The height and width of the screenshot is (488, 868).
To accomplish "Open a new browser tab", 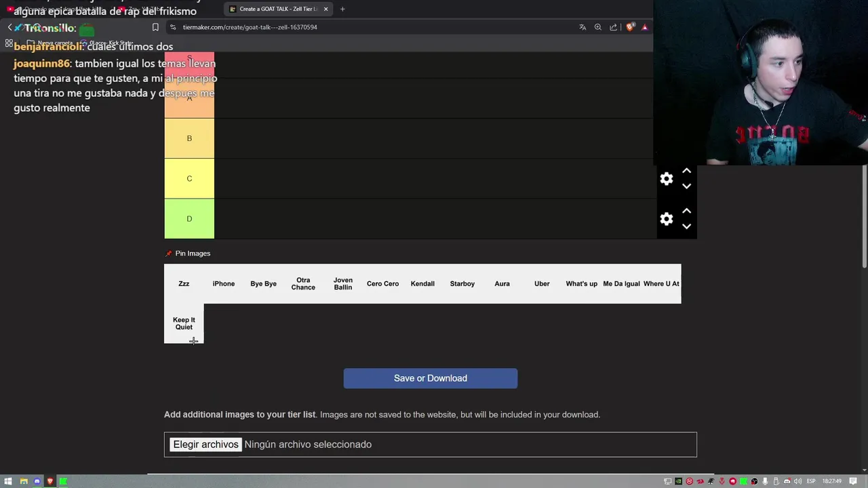I will tap(342, 9).
